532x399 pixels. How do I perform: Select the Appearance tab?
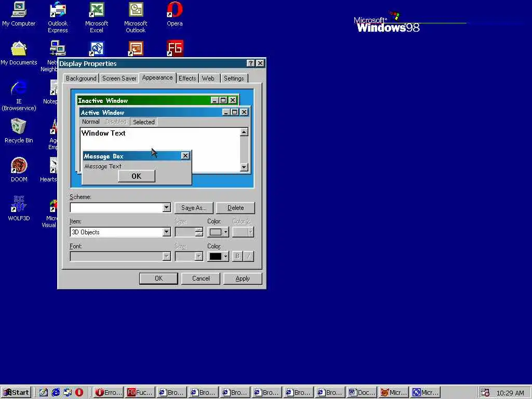(157, 78)
